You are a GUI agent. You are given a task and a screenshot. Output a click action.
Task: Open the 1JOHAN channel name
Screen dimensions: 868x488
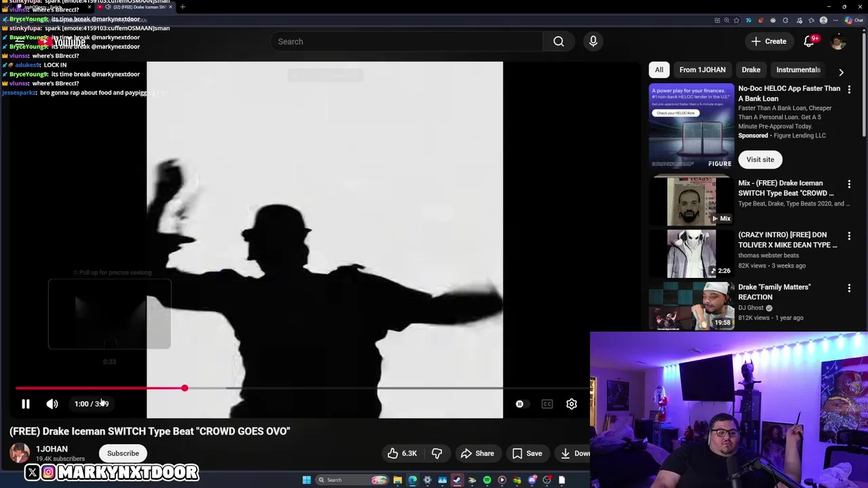(x=52, y=449)
